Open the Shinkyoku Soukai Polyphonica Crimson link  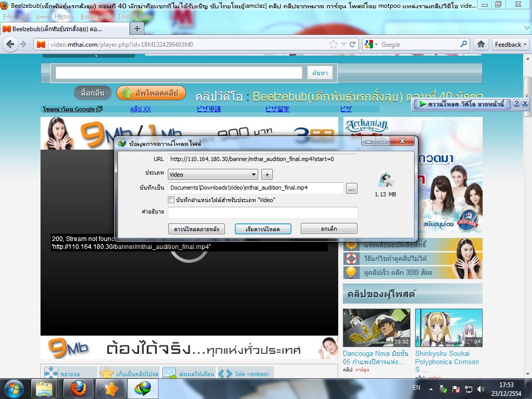pyautogui.click(x=447, y=362)
